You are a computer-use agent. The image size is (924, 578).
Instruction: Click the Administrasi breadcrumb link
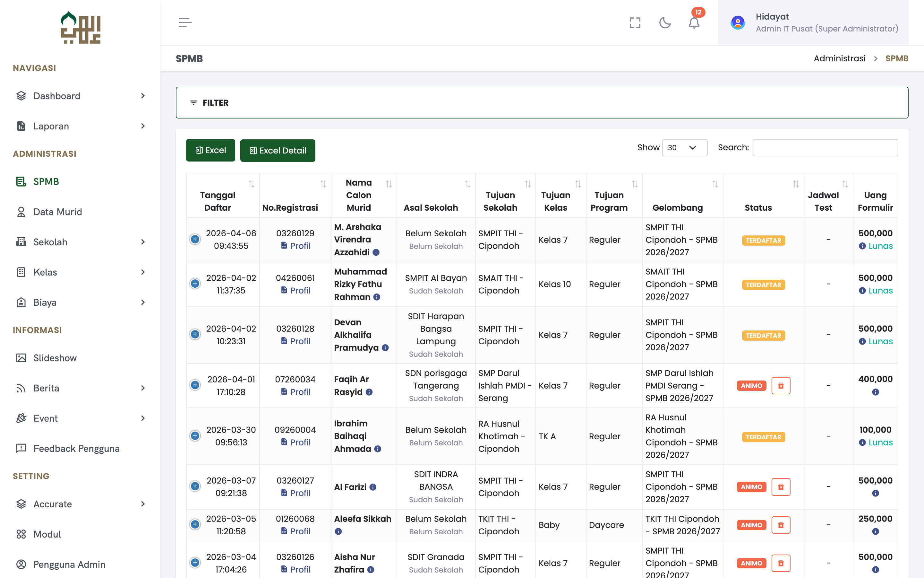(x=839, y=58)
